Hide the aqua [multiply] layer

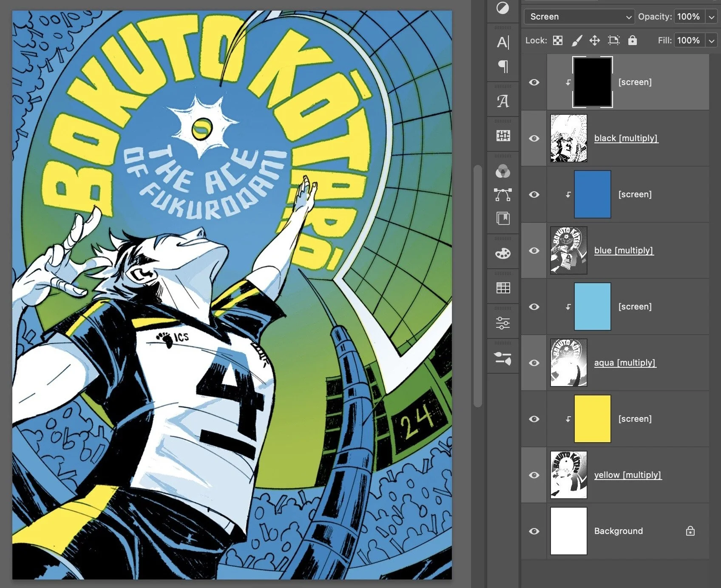534,363
